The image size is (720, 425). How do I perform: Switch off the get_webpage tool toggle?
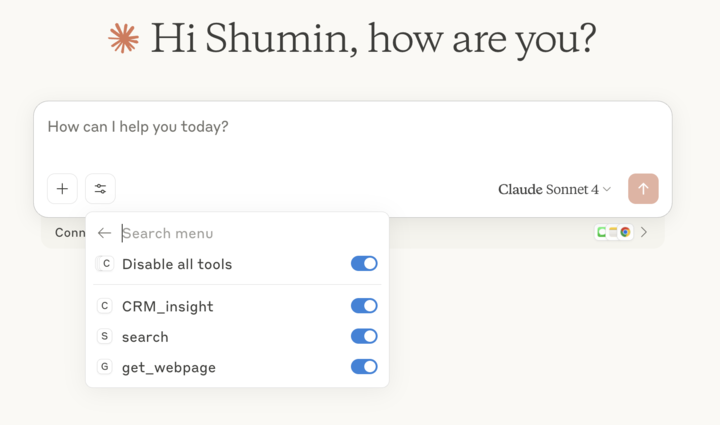[364, 367]
